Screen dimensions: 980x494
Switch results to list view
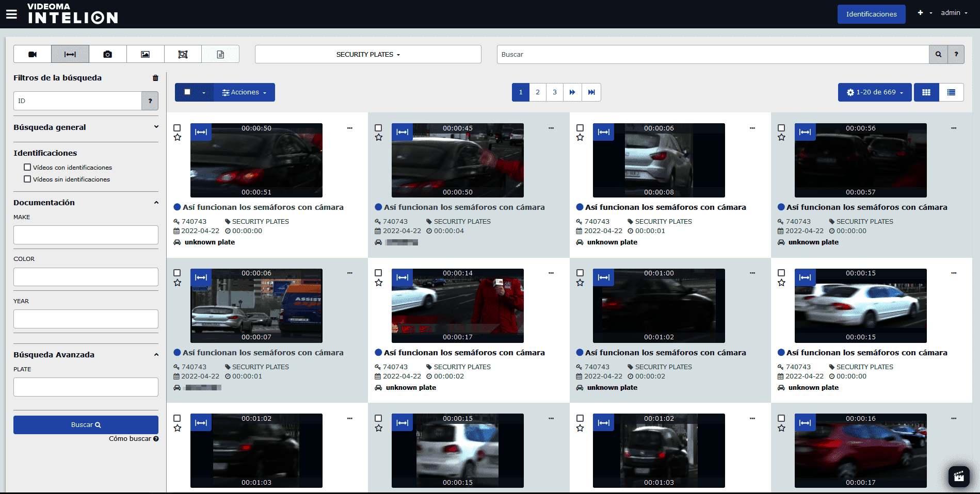coord(952,92)
